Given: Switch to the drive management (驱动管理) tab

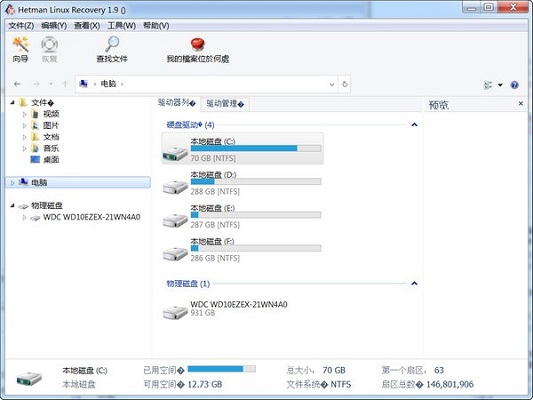Looking at the screenshot, I should pyautogui.click(x=225, y=104).
